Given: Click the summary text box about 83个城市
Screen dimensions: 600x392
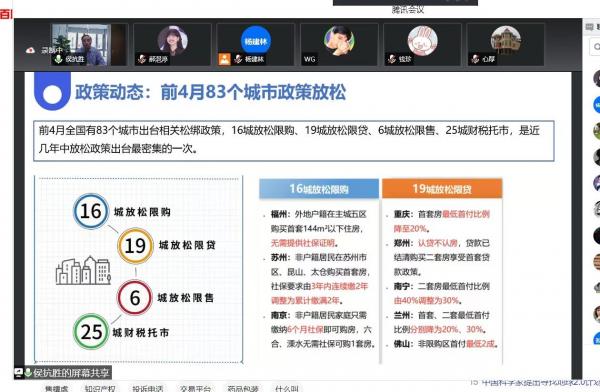Looking at the screenshot, I should pyautogui.click(x=294, y=140).
